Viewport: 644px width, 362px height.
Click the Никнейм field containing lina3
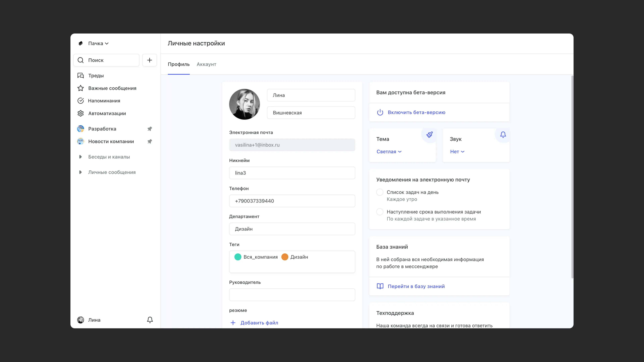click(292, 173)
